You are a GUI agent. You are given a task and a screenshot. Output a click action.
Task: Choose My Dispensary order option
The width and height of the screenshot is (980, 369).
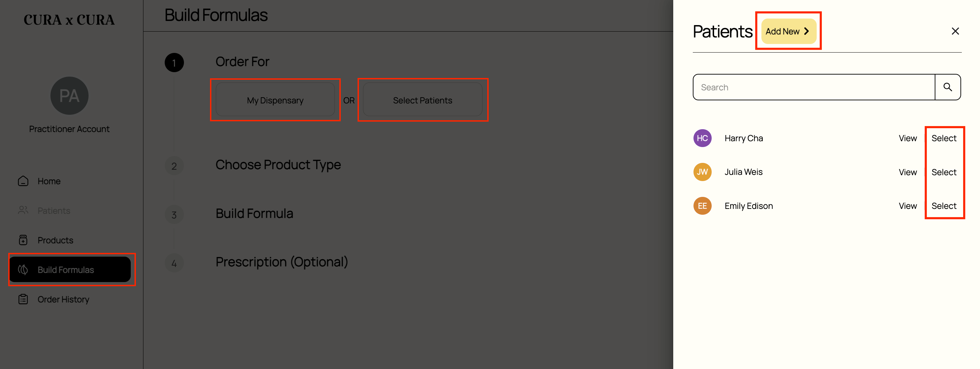point(275,100)
